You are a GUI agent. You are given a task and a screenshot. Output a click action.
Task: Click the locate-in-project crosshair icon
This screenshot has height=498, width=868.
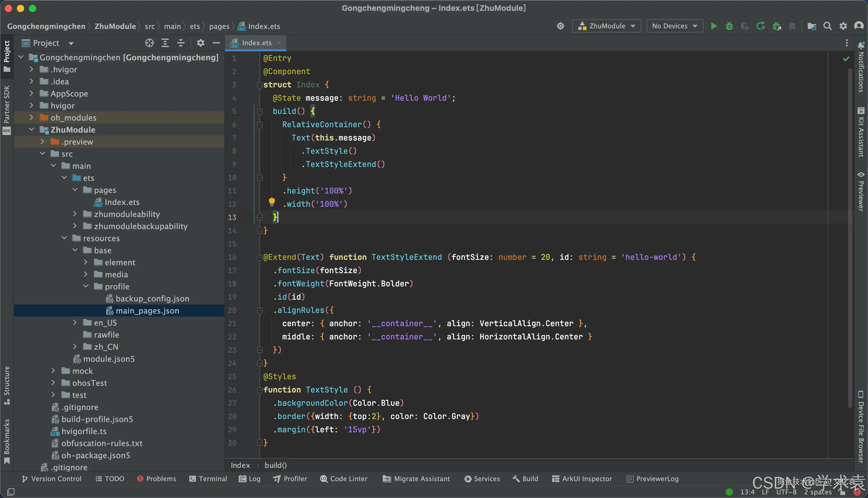tap(149, 43)
